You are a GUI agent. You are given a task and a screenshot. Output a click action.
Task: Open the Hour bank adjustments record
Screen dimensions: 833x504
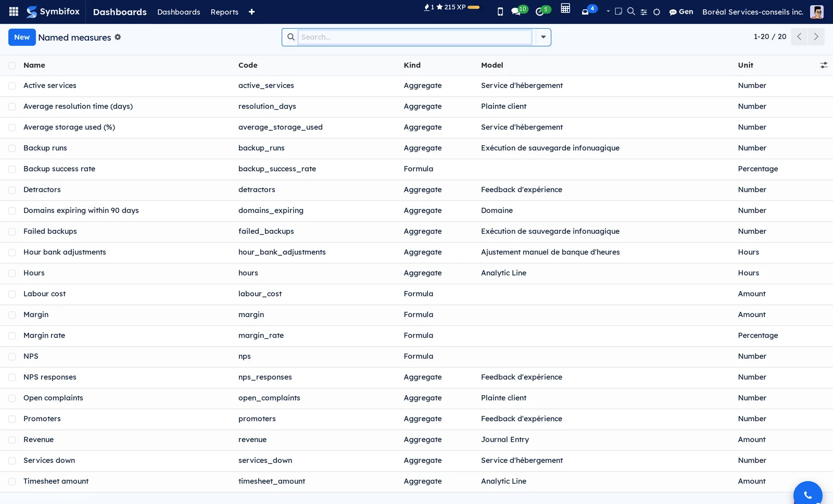(65, 252)
